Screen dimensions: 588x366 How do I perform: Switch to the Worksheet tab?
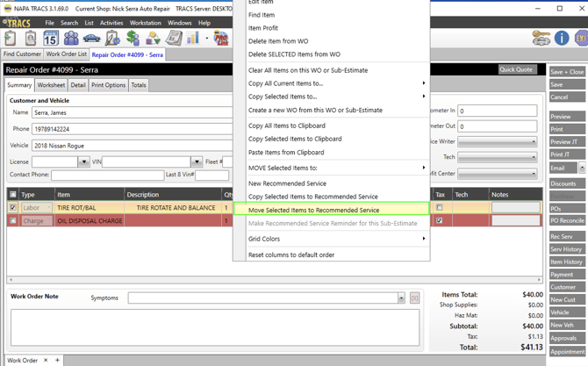coord(51,85)
